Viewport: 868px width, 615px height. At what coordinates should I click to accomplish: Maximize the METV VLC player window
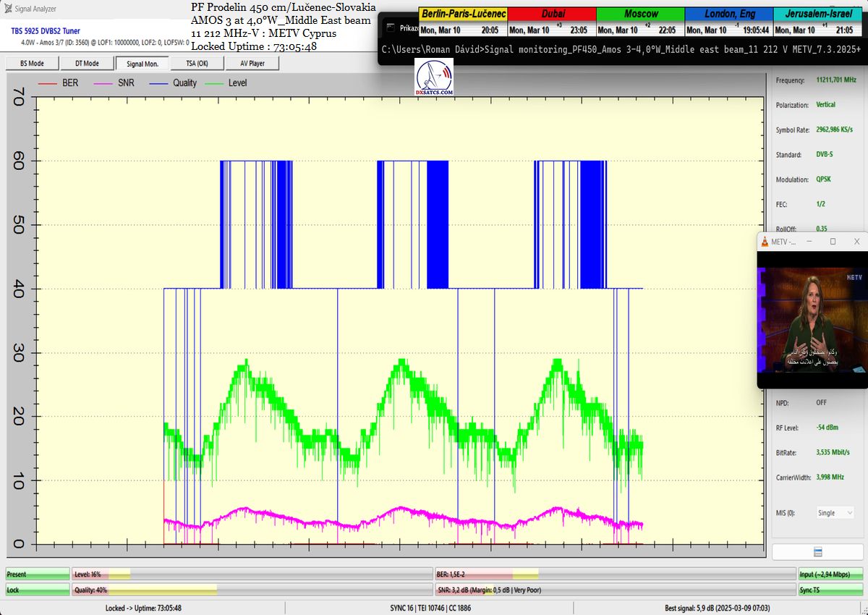(833, 241)
